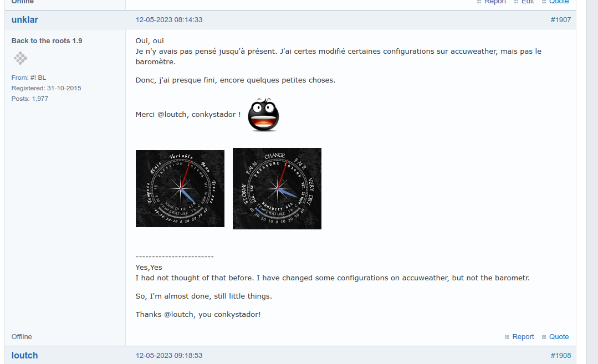Click the user rank dots icon under unklar
The width and height of the screenshot is (598, 364).
[x=21, y=58]
